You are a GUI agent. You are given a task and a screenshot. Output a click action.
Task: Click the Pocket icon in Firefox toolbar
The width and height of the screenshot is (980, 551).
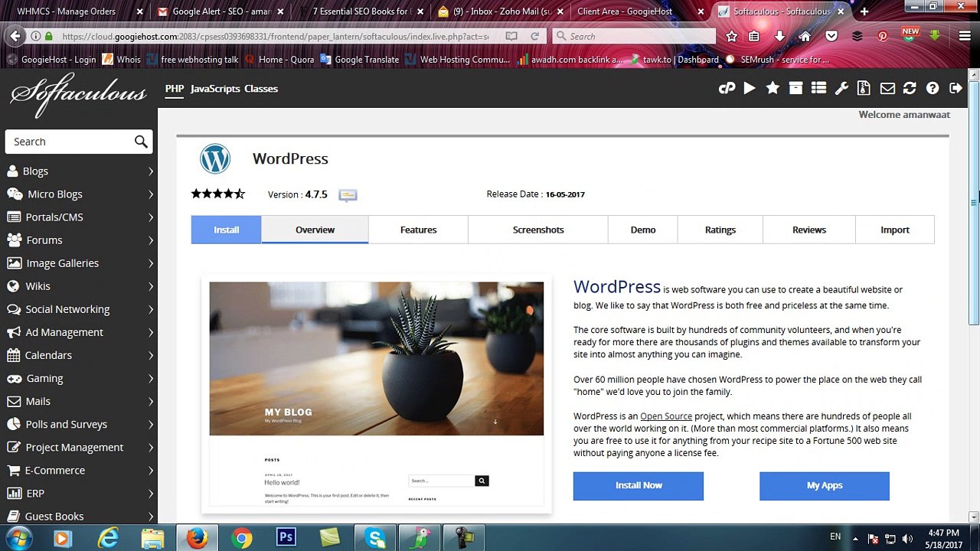831,36
